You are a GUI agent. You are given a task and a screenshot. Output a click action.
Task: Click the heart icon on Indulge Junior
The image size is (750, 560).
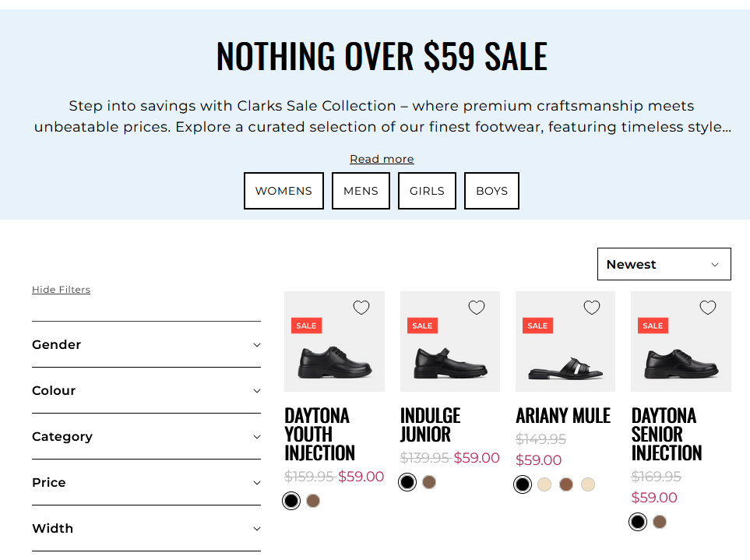tap(477, 308)
